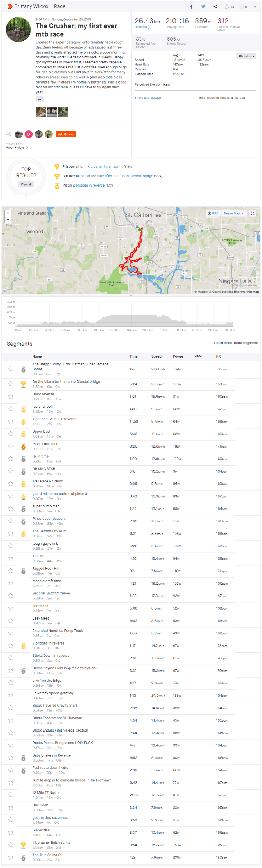Star the faster u fool! segment
This screenshot has height=868, width=262.
click(11, 409)
